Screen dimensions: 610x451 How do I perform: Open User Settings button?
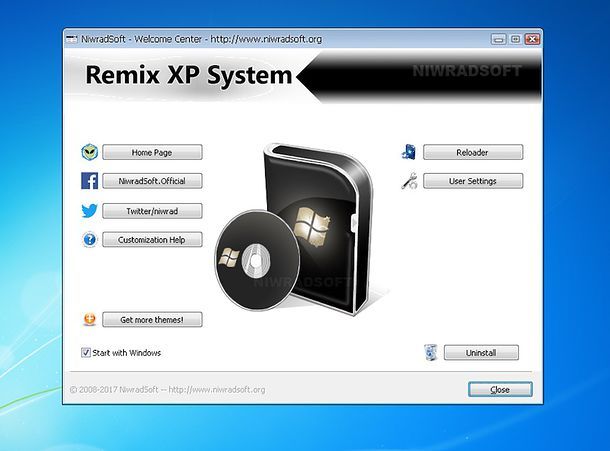click(x=473, y=181)
